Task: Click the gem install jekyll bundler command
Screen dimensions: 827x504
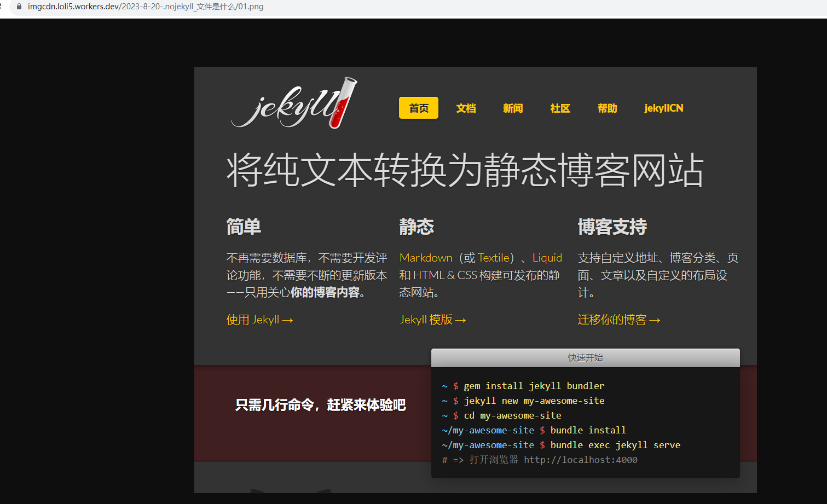Action: [x=534, y=386]
